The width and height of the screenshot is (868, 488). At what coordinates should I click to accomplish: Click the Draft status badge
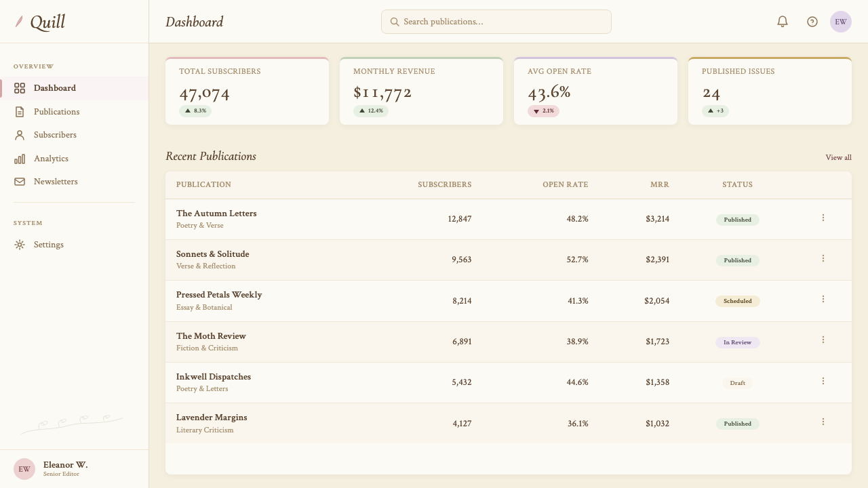tap(737, 383)
